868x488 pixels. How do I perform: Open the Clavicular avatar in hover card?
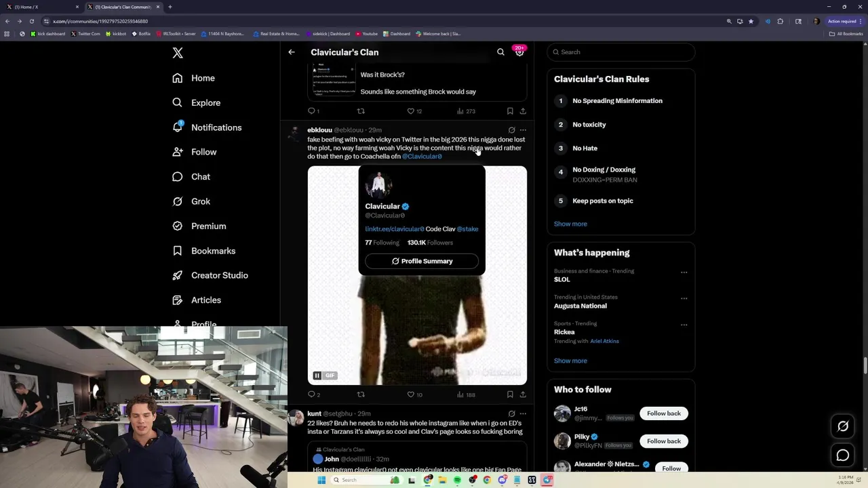378,184
